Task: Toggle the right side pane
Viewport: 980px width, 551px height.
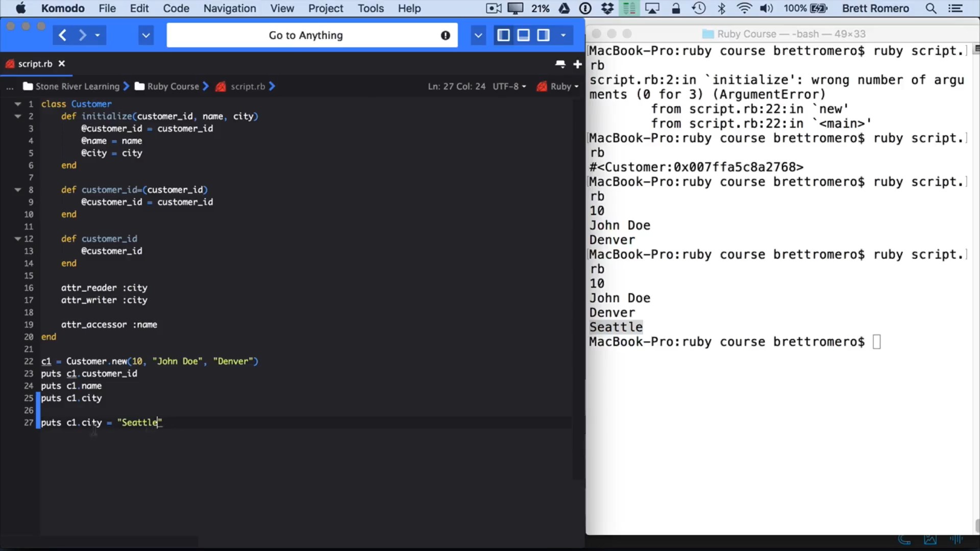Action: point(543,35)
